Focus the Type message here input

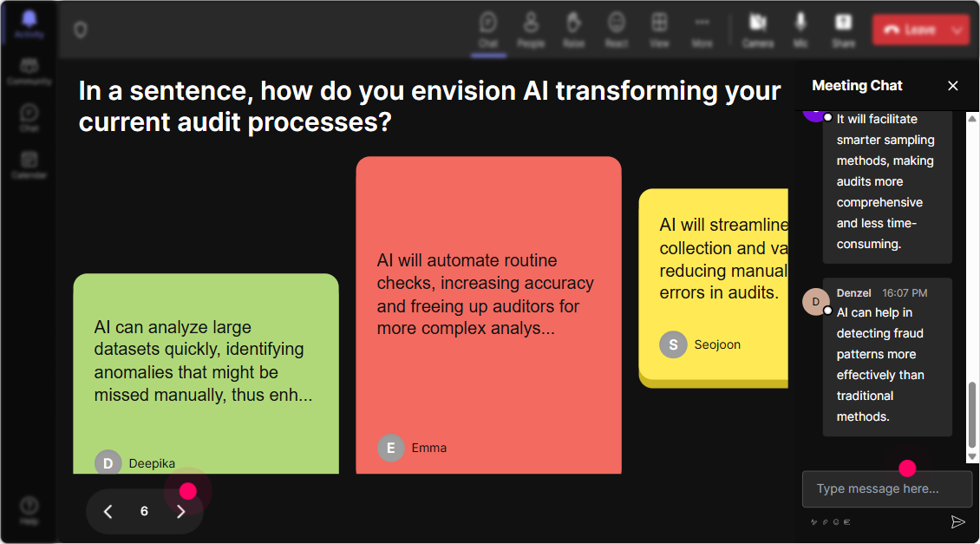click(x=887, y=488)
